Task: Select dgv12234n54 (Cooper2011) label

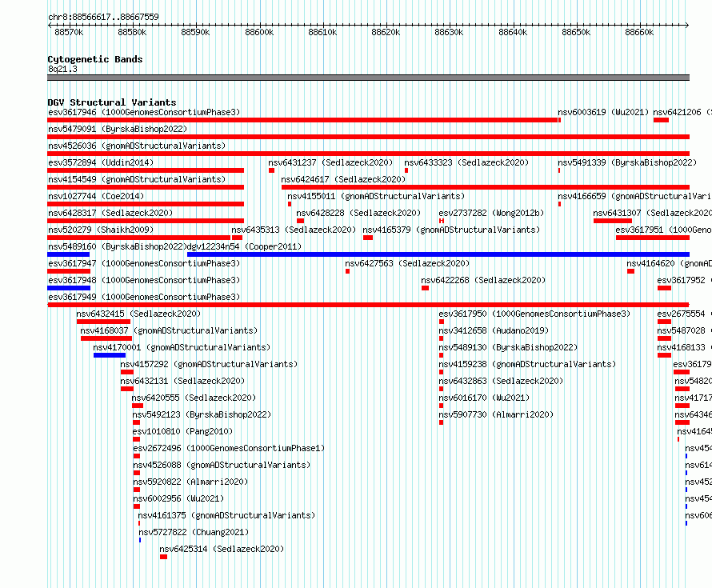Action: pyautogui.click(x=244, y=246)
